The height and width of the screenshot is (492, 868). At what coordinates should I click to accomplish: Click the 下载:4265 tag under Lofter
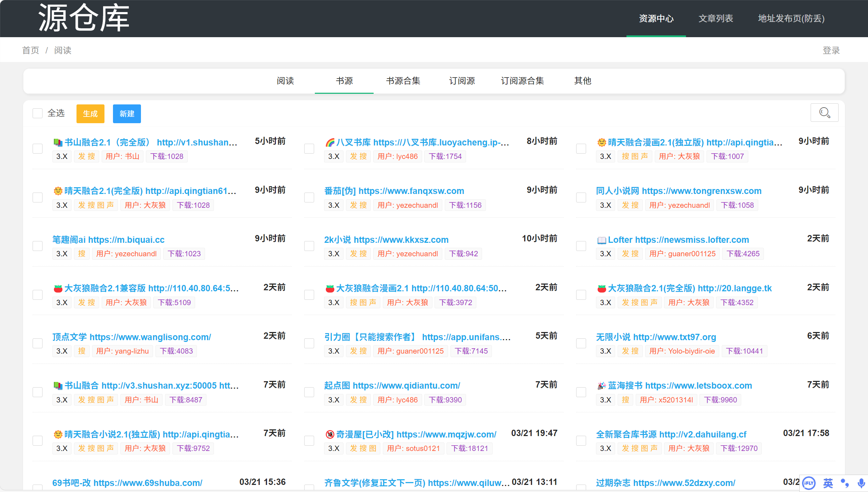click(x=743, y=254)
